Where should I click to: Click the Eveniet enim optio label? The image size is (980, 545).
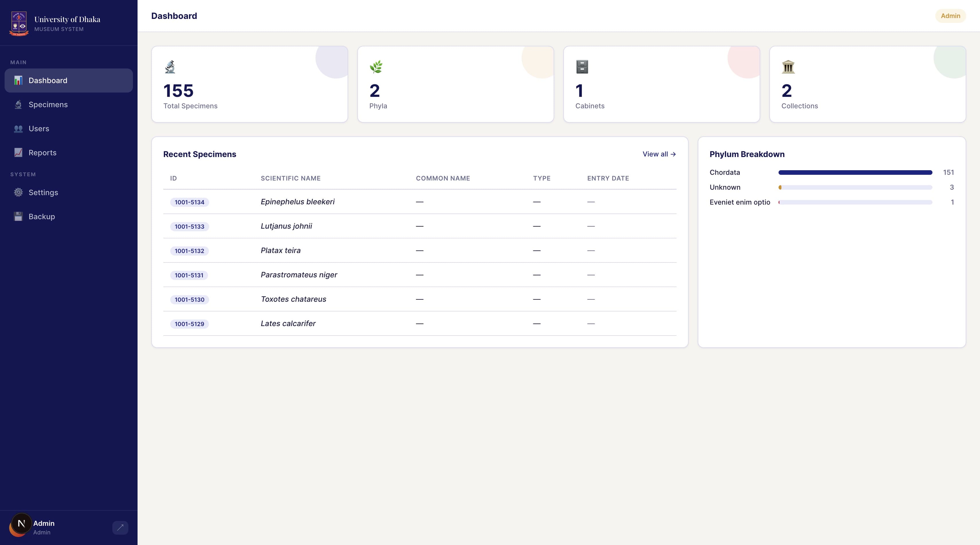tap(740, 202)
